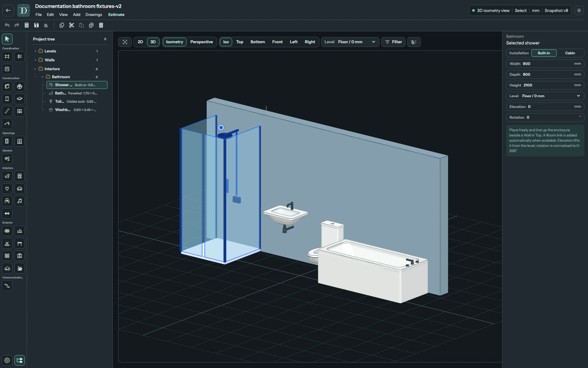
Task: Select the pipe communications tool
Action: (7, 286)
